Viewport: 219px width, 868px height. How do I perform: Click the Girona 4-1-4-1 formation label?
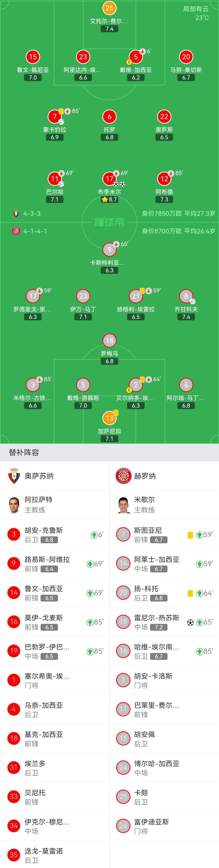[35, 231]
